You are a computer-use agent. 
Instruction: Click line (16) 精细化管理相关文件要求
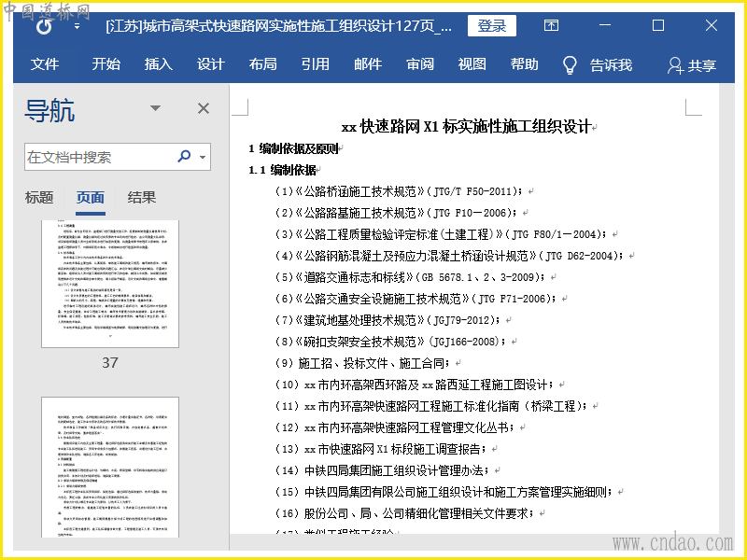tap(404, 513)
